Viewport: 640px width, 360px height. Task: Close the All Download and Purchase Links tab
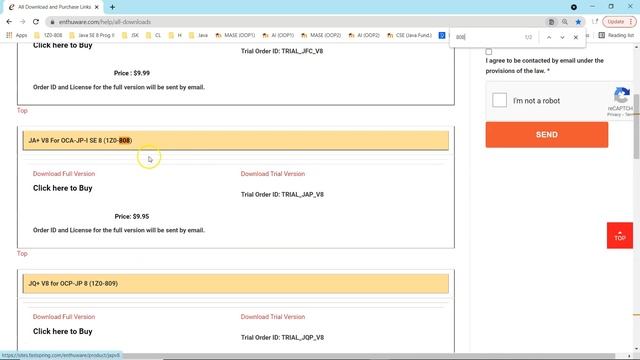pyautogui.click(x=97, y=7)
